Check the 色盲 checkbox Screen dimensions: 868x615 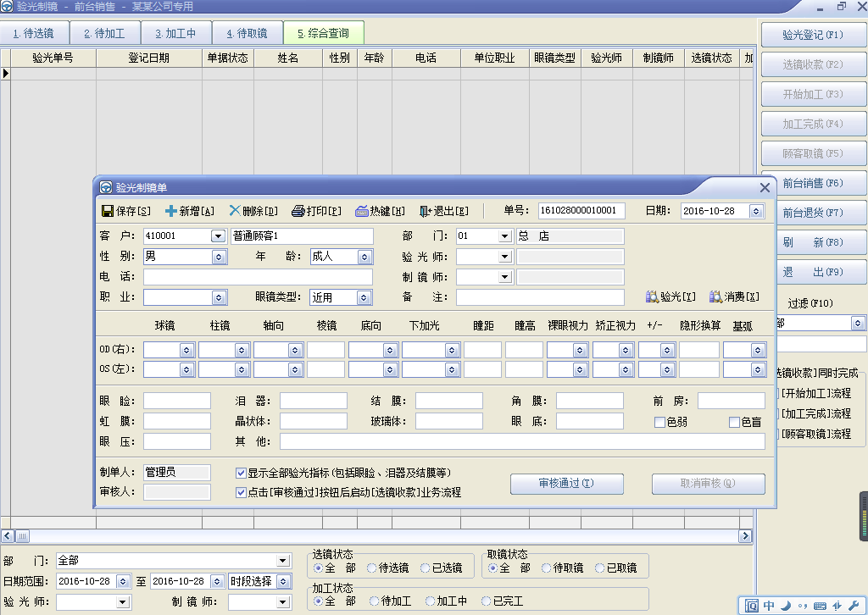pos(734,423)
